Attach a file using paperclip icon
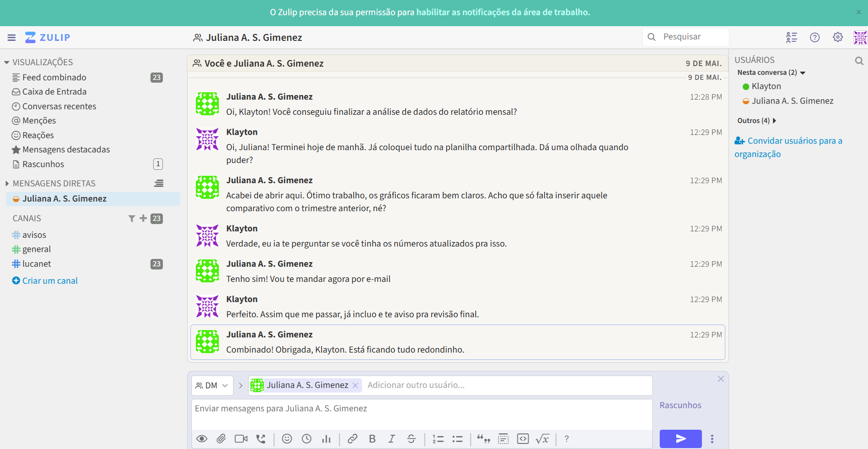 point(221,439)
